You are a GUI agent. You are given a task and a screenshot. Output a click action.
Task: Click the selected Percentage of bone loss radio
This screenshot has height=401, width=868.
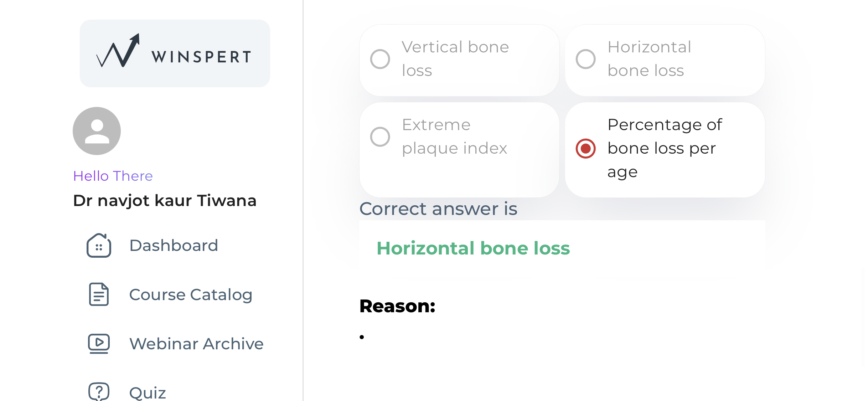click(585, 149)
